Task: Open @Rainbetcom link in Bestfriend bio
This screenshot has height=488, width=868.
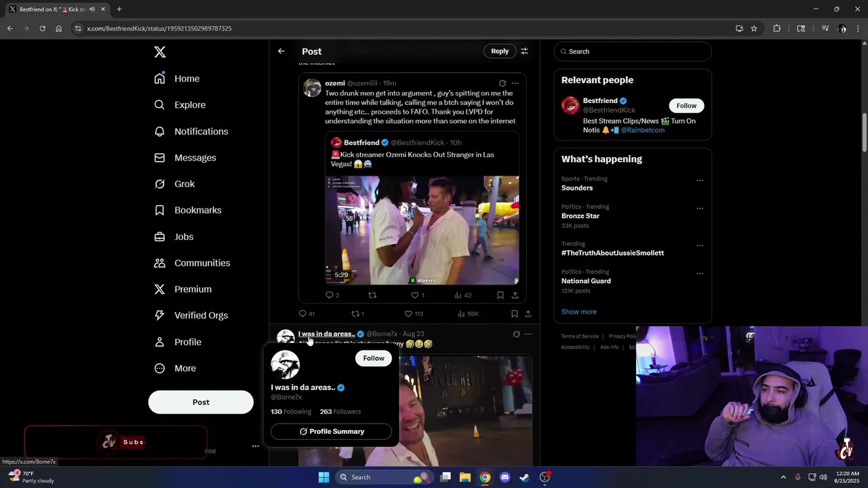Action: 643,130
